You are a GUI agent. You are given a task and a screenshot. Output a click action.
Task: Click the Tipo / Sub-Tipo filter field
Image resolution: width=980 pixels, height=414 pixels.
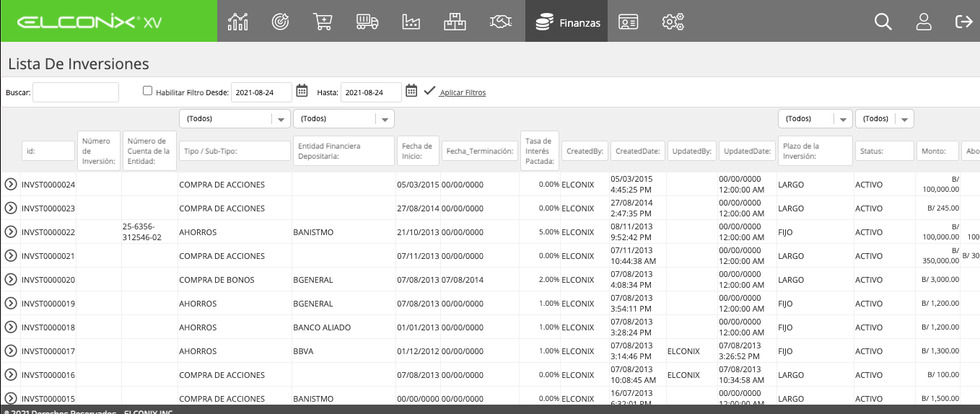(x=235, y=151)
